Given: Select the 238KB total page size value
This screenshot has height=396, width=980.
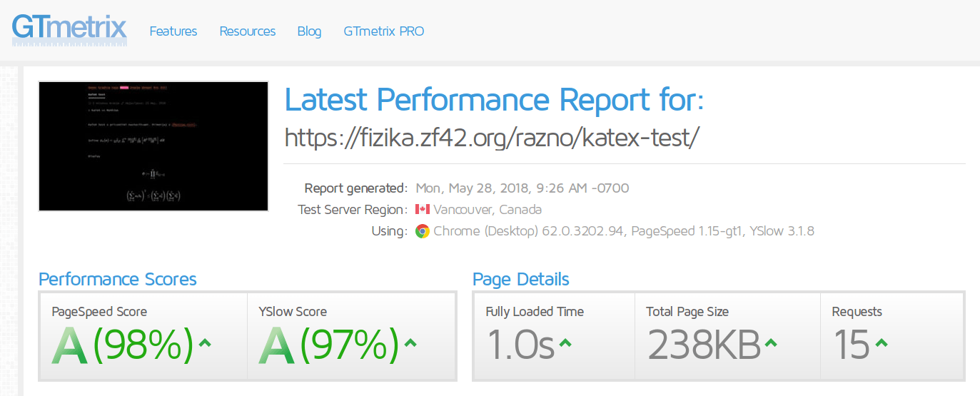Looking at the screenshot, I should pos(704,345).
